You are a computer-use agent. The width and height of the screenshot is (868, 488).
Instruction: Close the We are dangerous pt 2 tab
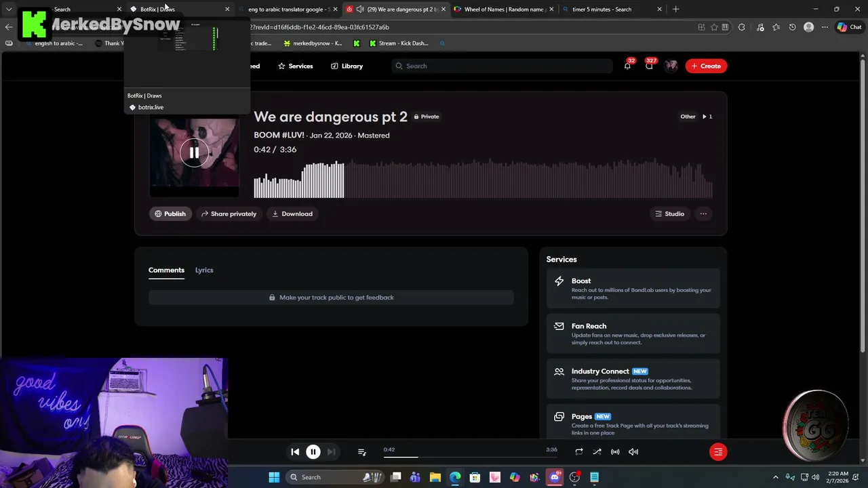(443, 9)
